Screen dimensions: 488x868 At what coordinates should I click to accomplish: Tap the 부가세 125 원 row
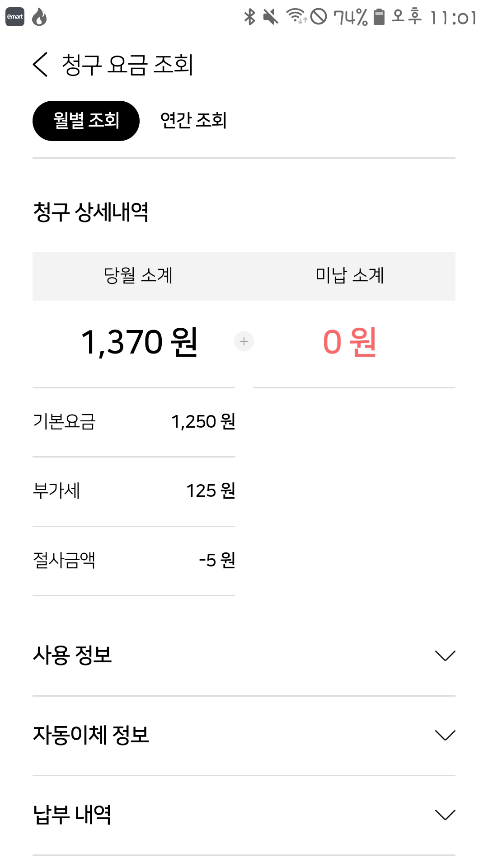tap(134, 491)
